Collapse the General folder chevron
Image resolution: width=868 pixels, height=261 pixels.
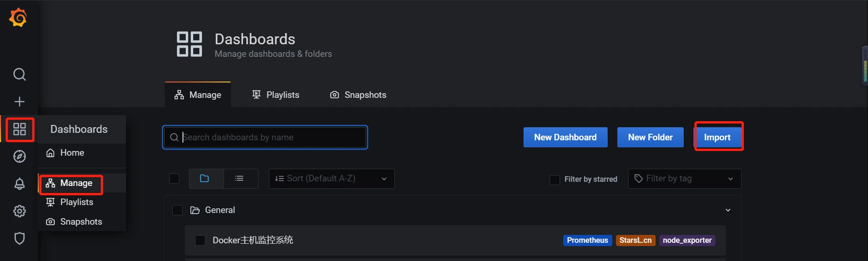click(x=728, y=210)
